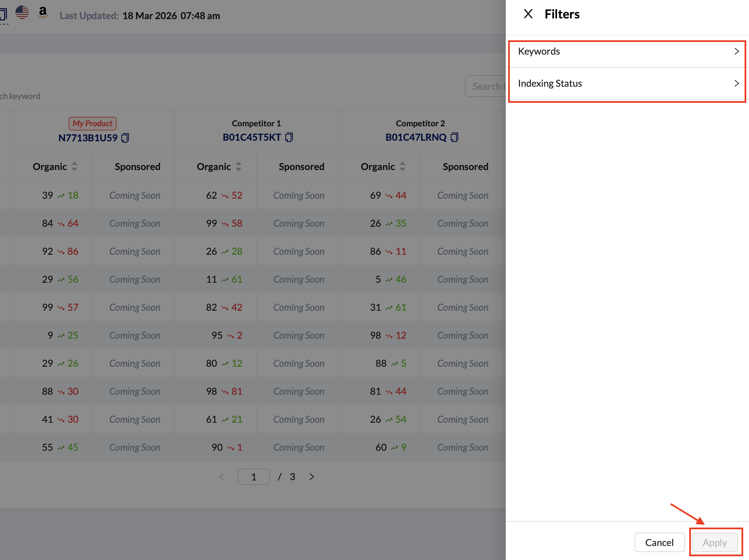Sort Competitor 2 Organic column
The width and height of the screenshot is (749, 560).
[x=403, y=166]
